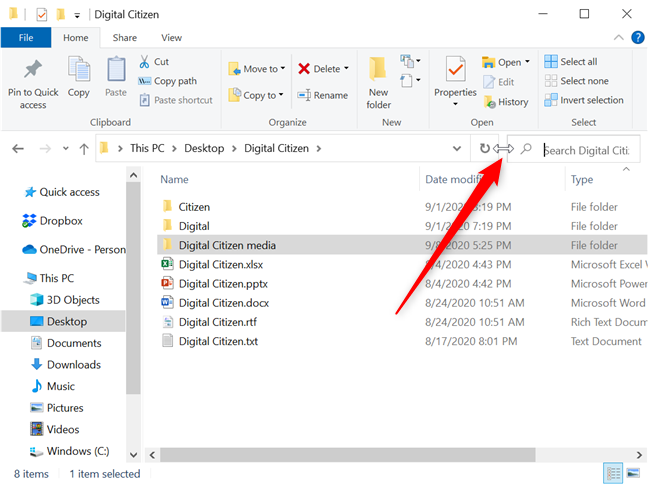
Task: Click the Forward navigation arrow
Action: coord(45,148)
